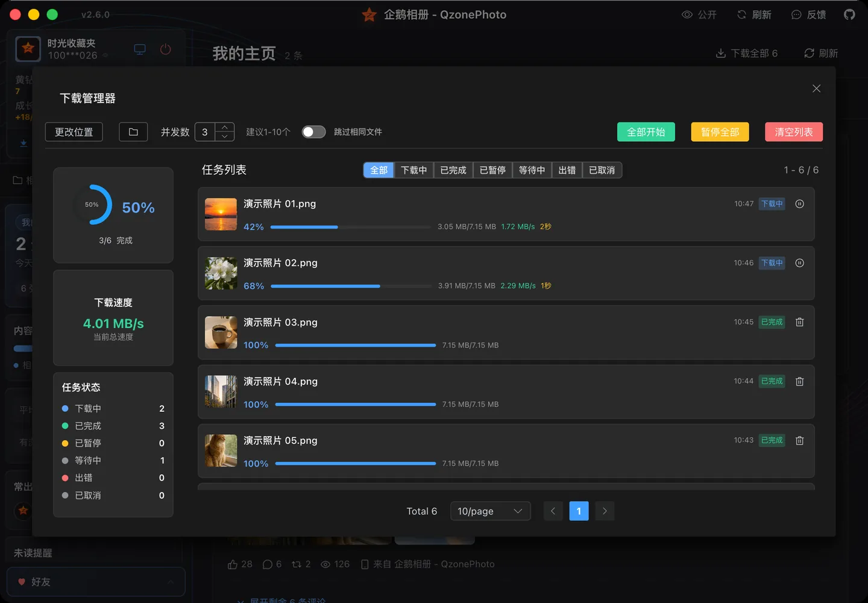Pause download of 演示照片 02.png
The height and width of the screenshot is (603, 868).
click(799, 263)
